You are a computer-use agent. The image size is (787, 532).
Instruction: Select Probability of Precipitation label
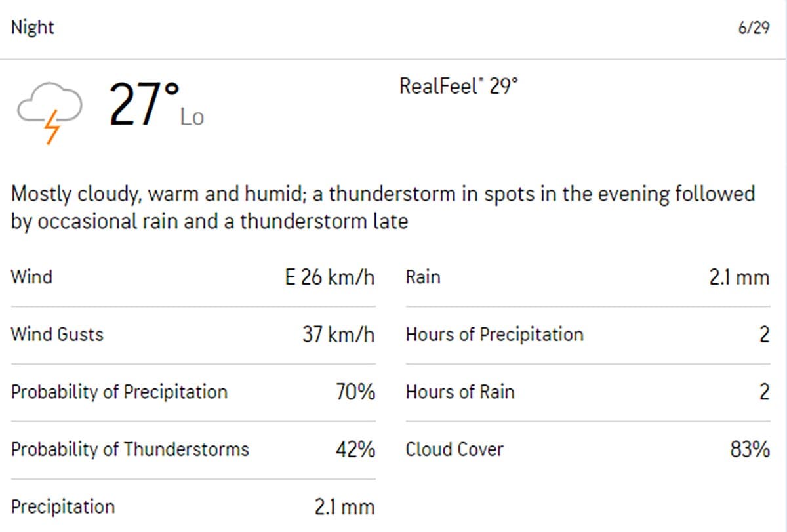click(x=119, y=392)
